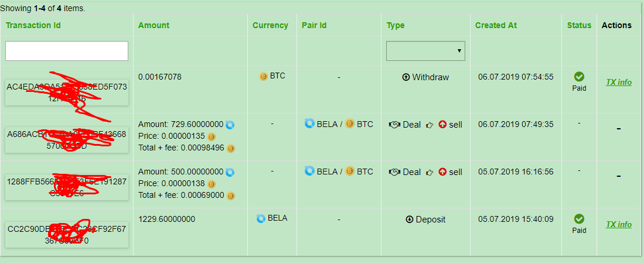Click the BTC coin icon in Currency column
Image resolution: width=644 pixels, height=264 pixels.
click(264, 76)
